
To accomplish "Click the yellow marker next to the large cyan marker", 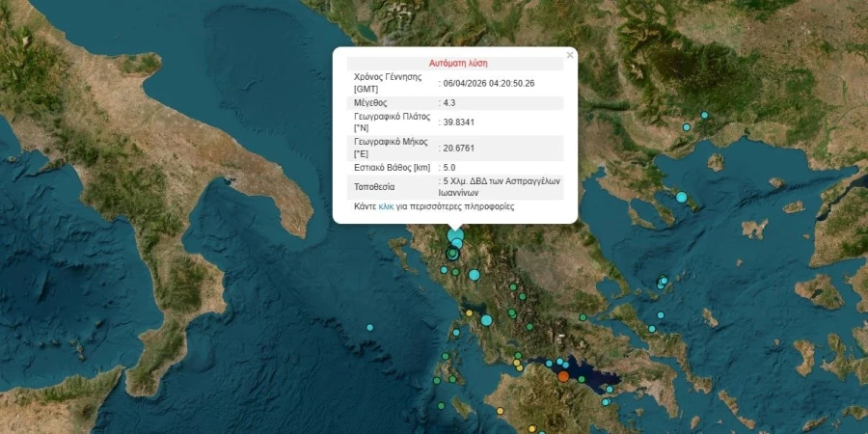I will [470, 312].
